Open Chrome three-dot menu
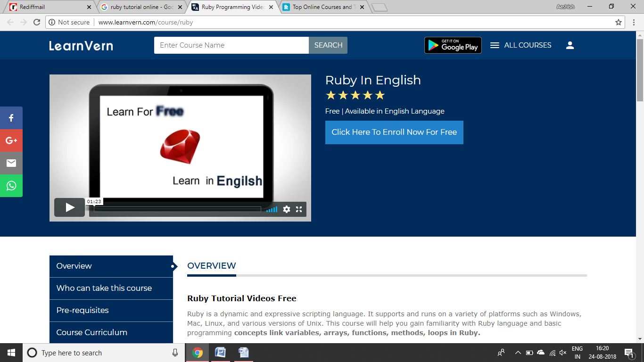The width and height of the screenshot is (644, 362). [x=634, y=22]
